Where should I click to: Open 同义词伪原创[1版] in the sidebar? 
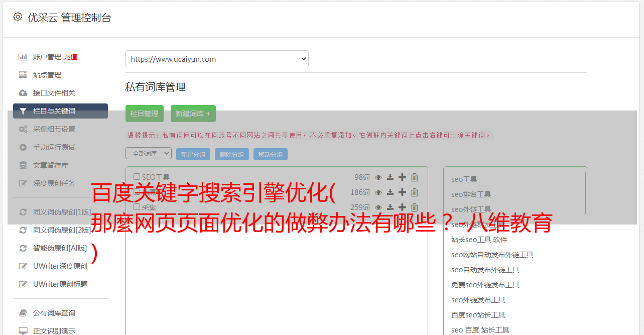[62, 212]
